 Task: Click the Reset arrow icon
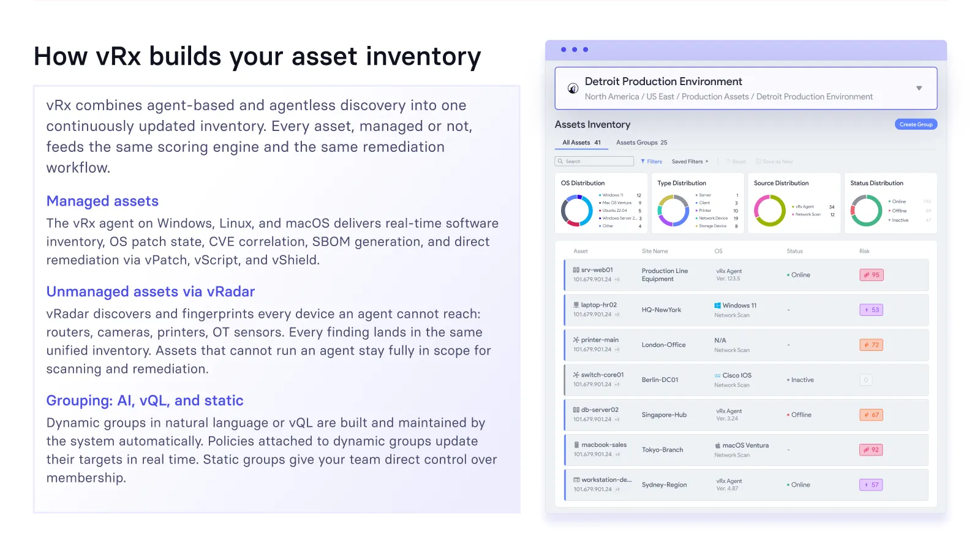[728, 162]
